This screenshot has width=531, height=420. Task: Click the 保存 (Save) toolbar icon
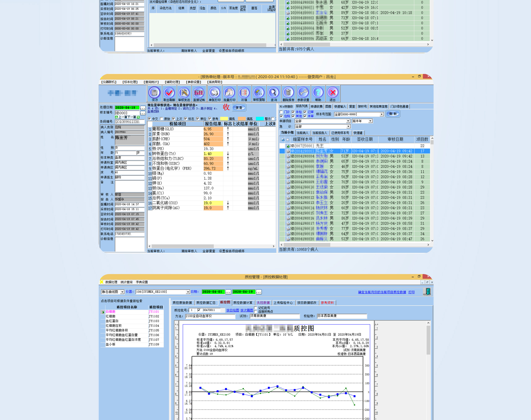(155, 93)
